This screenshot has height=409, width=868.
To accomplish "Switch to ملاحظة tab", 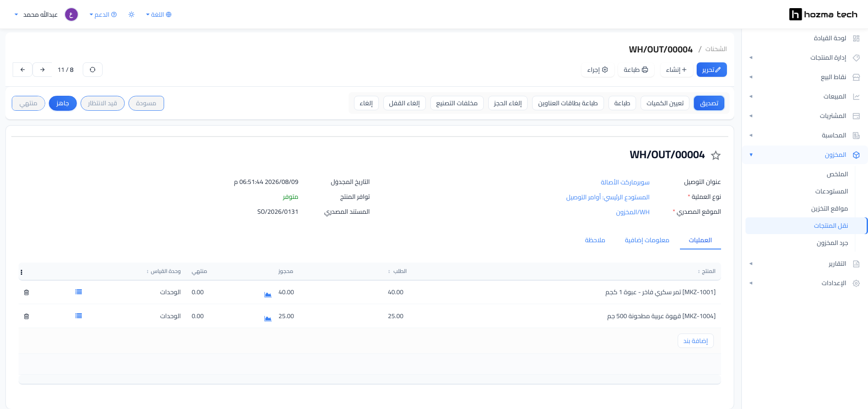I will click(x=595, y=240).
